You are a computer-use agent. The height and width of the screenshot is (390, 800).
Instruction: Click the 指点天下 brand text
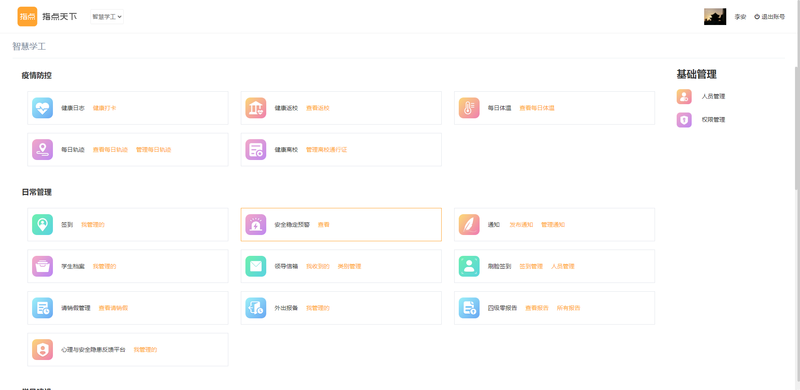click(x=60, y=16)
